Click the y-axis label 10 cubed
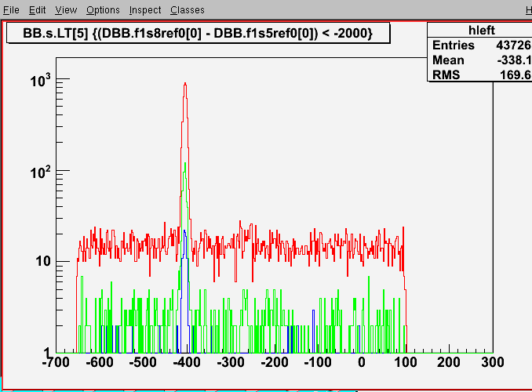The width and height of the screenshot is (532, 392). (40, 81)
